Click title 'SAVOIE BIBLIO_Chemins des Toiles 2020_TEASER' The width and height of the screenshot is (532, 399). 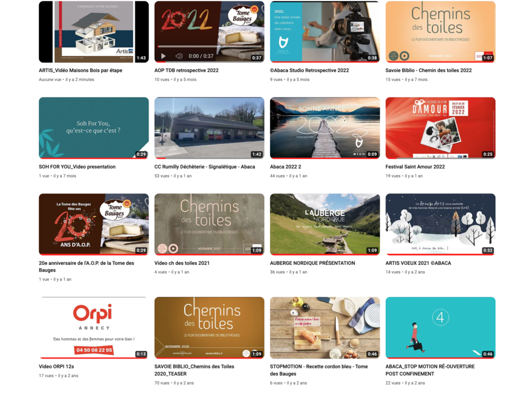pyautogui.click(x=194, y=370)
